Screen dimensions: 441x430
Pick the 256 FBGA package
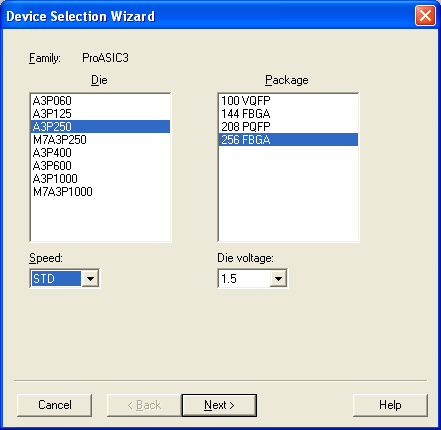[288, 140]
